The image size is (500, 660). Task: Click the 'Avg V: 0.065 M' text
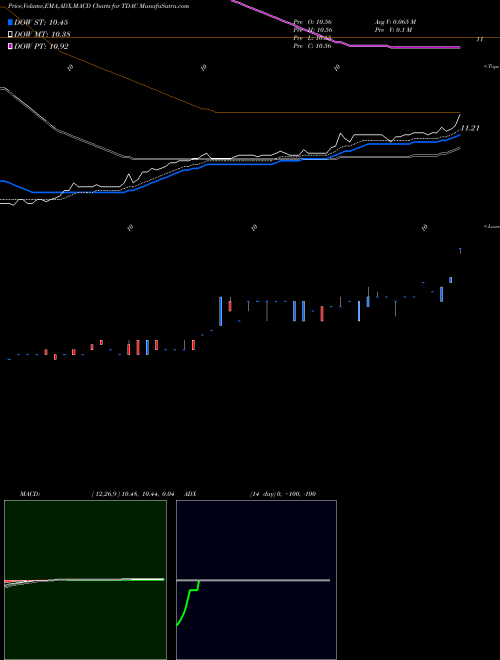pos(395,22)
